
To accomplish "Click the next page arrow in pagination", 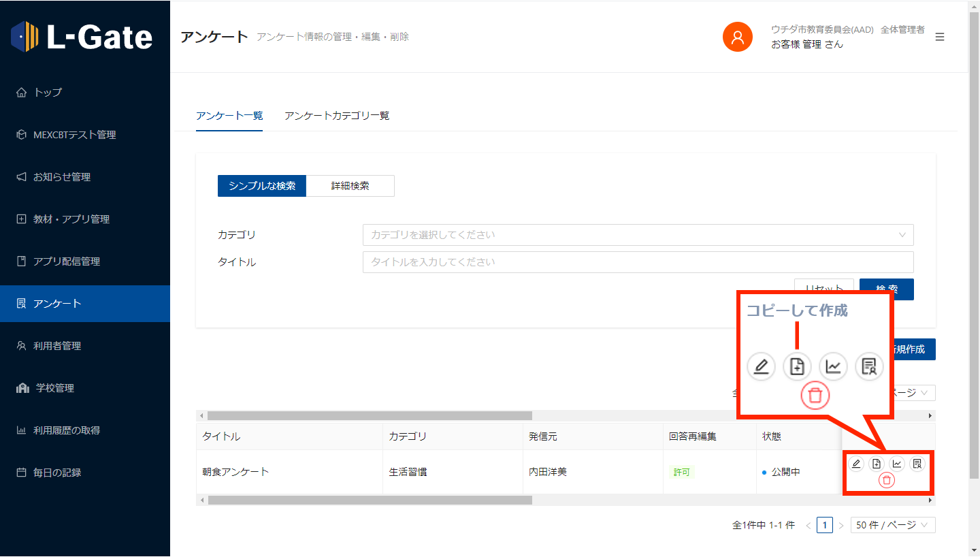I will tap(841, 526).
